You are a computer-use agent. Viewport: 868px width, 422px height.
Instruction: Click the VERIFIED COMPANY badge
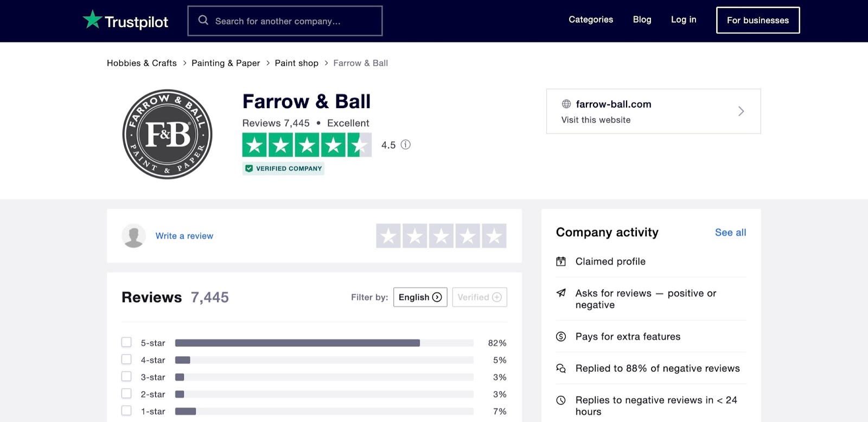pos(283,168)
